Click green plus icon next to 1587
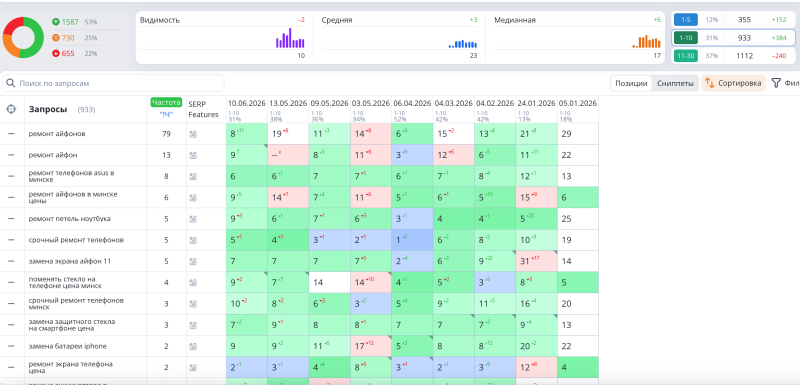800x385 pixels. (x=56, y=22)
